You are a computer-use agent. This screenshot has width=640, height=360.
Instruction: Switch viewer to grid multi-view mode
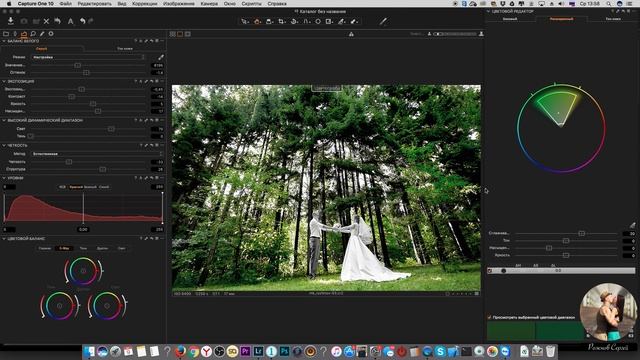pyautogui.click(x=173, y=34)
